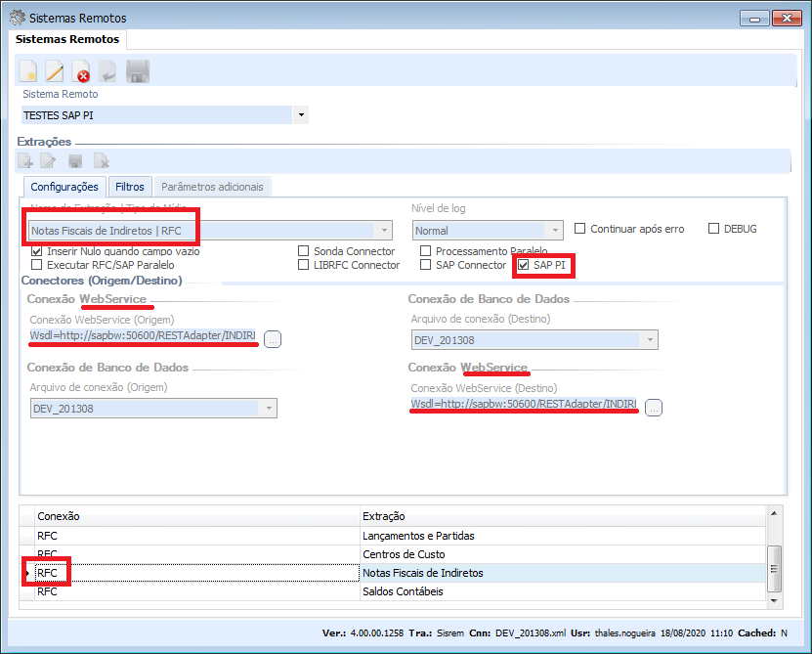Open the extraction name dropdown Notas Fiscais

click(x=384, y=231)
